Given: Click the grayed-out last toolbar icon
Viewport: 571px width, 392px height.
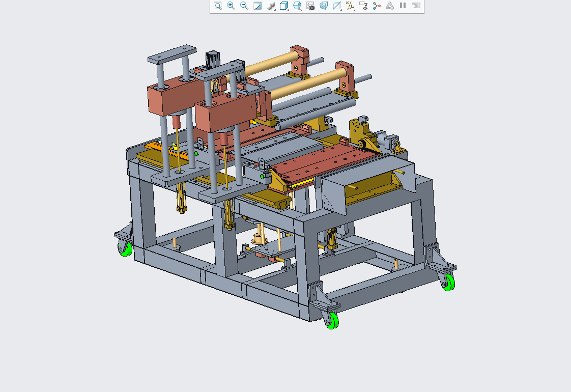Looking at the screenshot, I should [x=416, y=6].
